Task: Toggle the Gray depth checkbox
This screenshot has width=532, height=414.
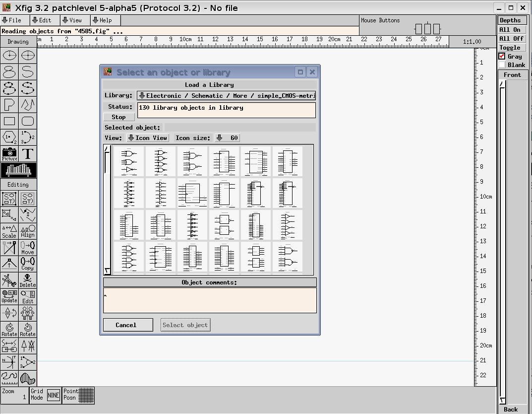Action: [x=502, y=57]
